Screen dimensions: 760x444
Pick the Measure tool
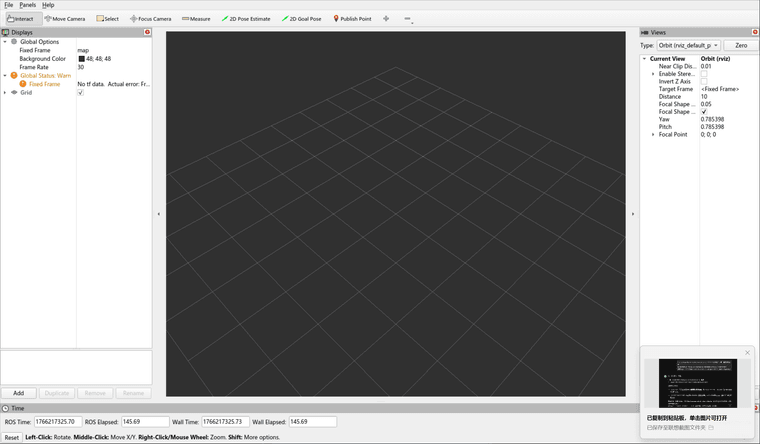pos(196,19)
